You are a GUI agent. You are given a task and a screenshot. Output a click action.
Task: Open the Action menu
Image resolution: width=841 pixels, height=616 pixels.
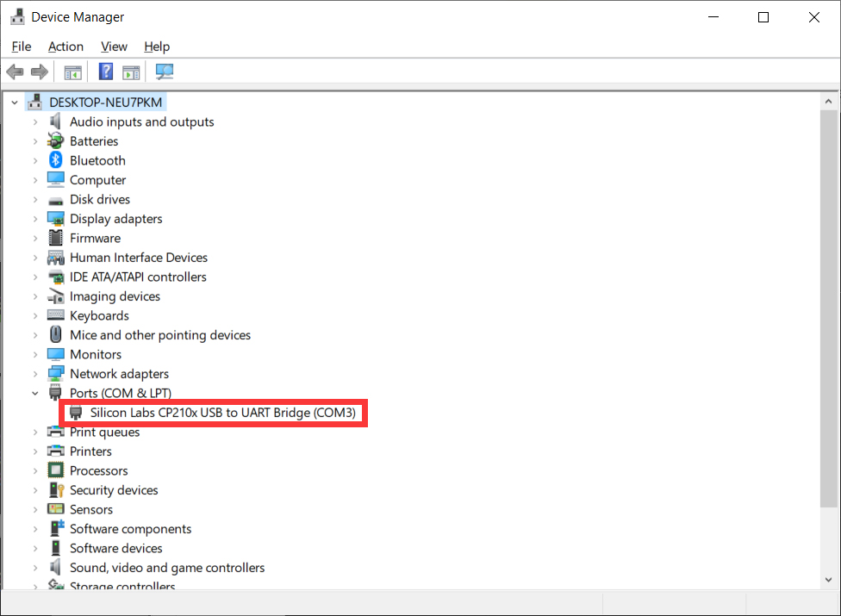(66, 47)
